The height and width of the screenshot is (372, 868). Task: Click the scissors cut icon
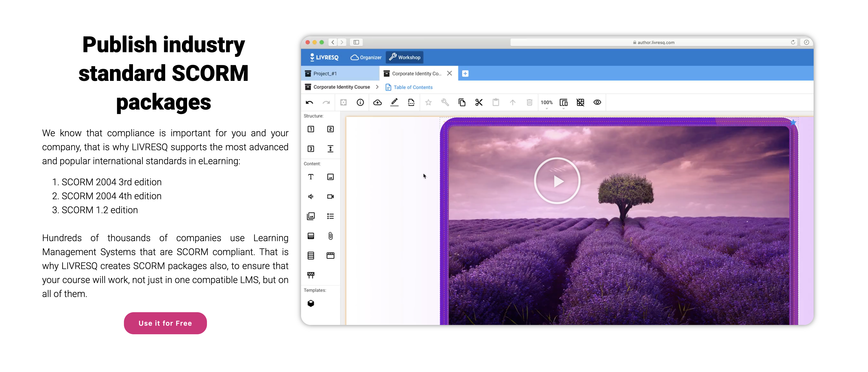(x=479, y=102)
